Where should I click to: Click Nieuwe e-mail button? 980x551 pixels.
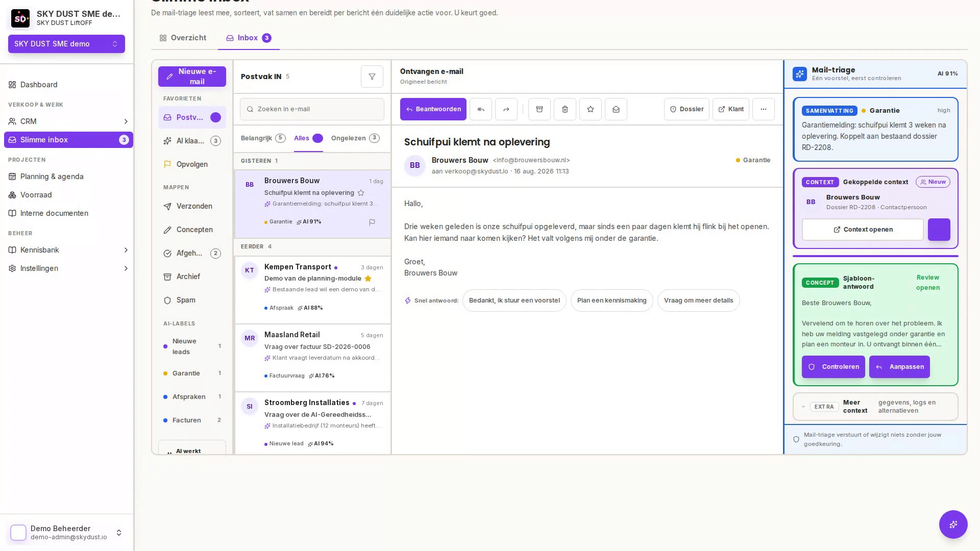(192, 77)
